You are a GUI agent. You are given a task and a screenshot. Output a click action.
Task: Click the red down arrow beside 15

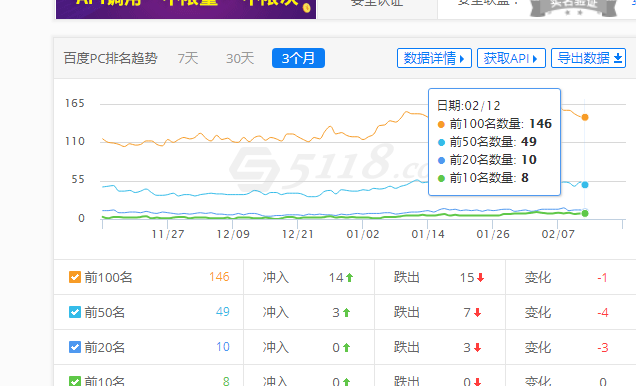pos(480,278)
